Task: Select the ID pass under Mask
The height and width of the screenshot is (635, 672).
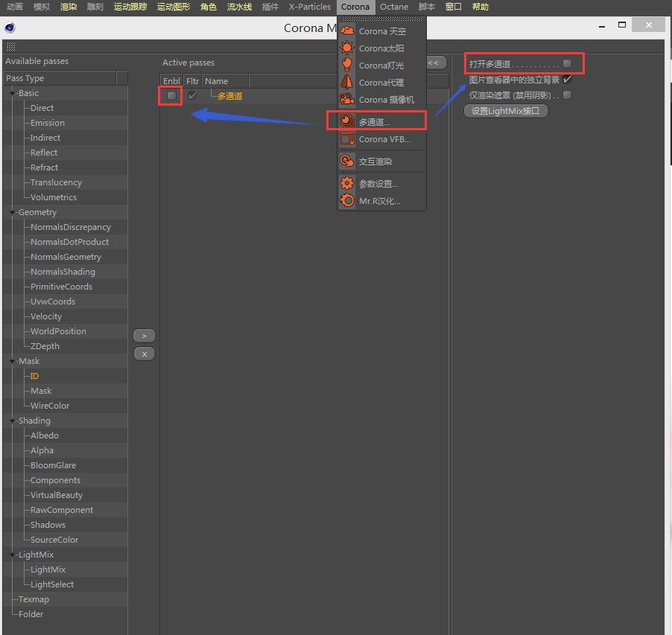Action: [34, 376]
